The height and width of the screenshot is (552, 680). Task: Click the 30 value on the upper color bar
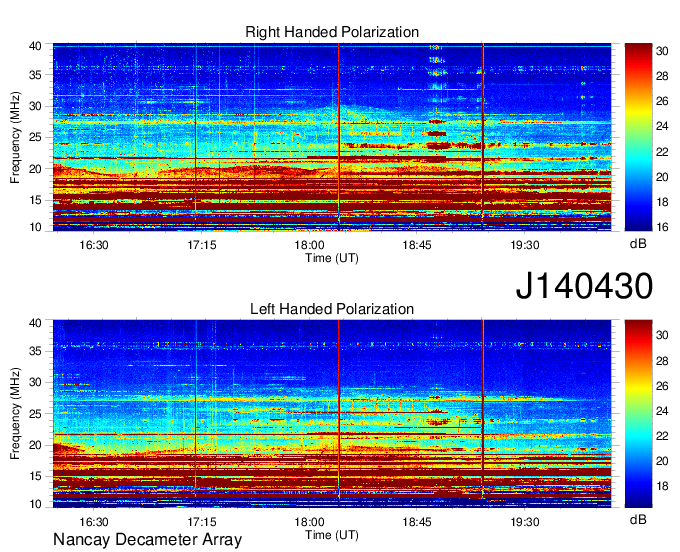(662, 51)
